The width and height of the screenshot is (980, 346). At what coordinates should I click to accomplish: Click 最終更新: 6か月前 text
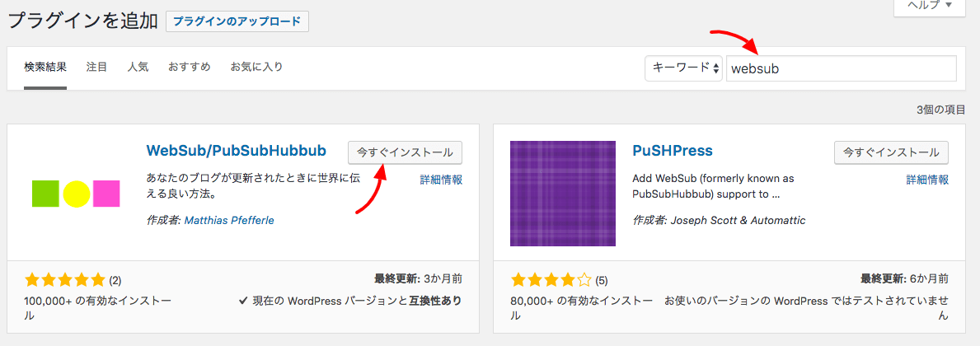[x=904, y=278]
